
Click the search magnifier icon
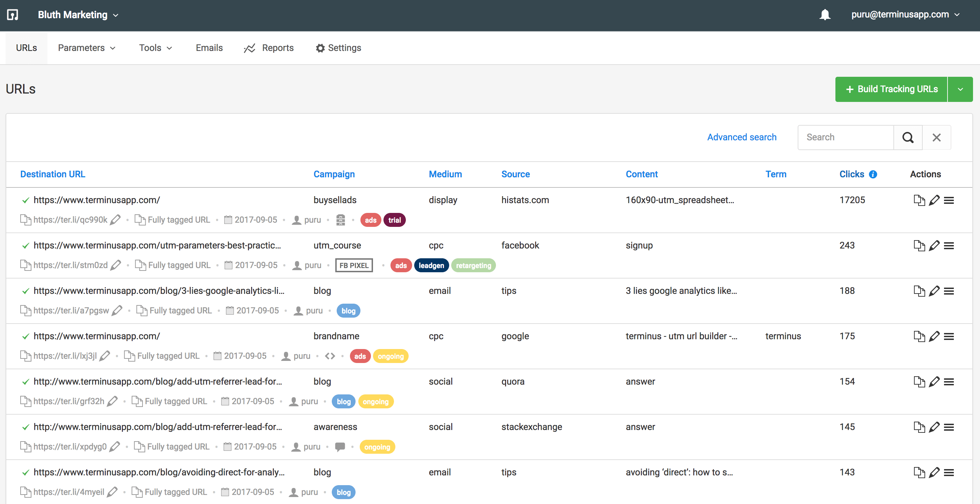point(908,137)
